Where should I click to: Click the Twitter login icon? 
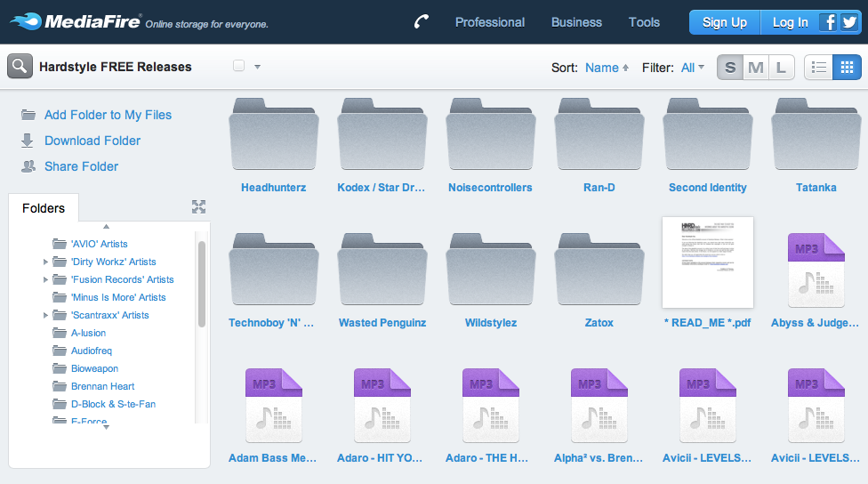tap(848, 22)
